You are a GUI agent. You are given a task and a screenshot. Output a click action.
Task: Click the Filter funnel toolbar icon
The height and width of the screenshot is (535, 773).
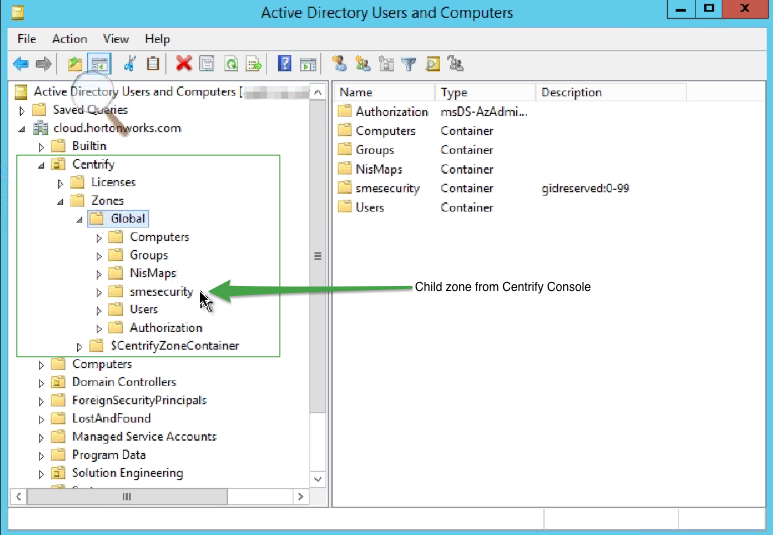tap(409, 64)
